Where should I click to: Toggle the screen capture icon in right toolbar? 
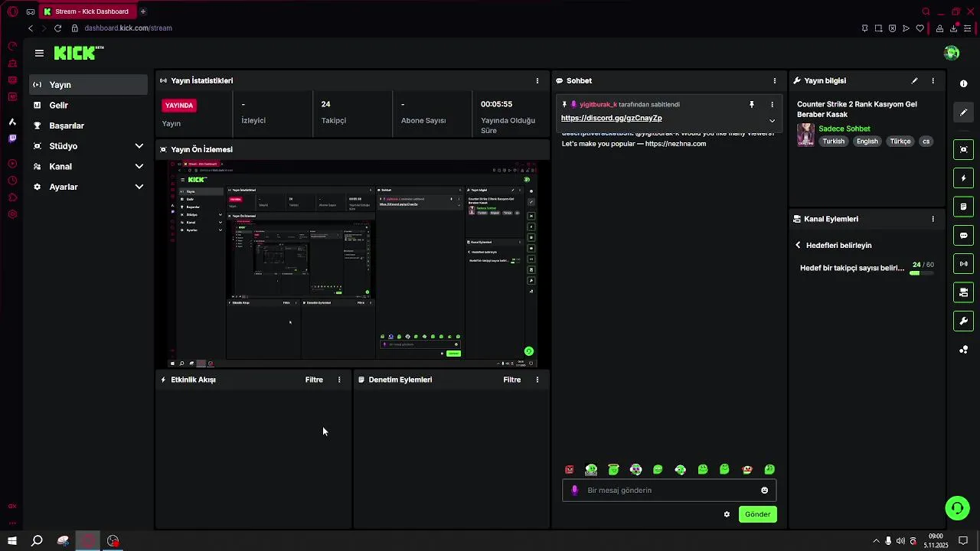963,149
